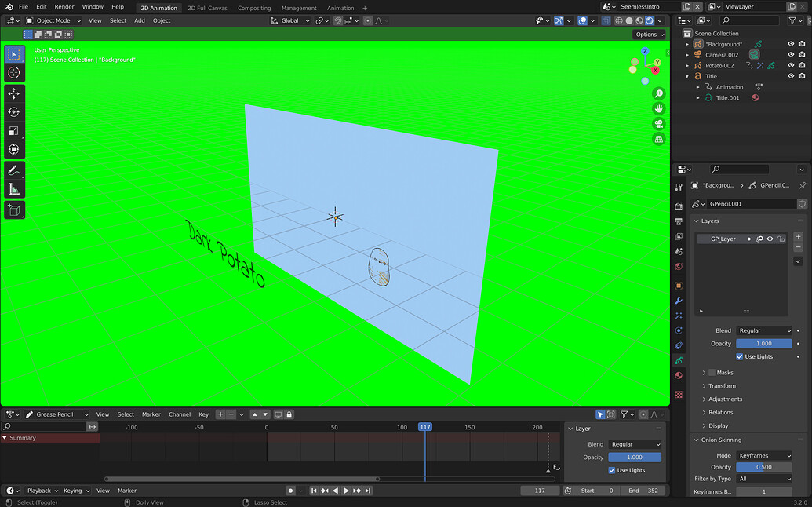Open the Modifier properties wrench tab
The height and width of the screenshot is (507, 812).
point(679,300)
